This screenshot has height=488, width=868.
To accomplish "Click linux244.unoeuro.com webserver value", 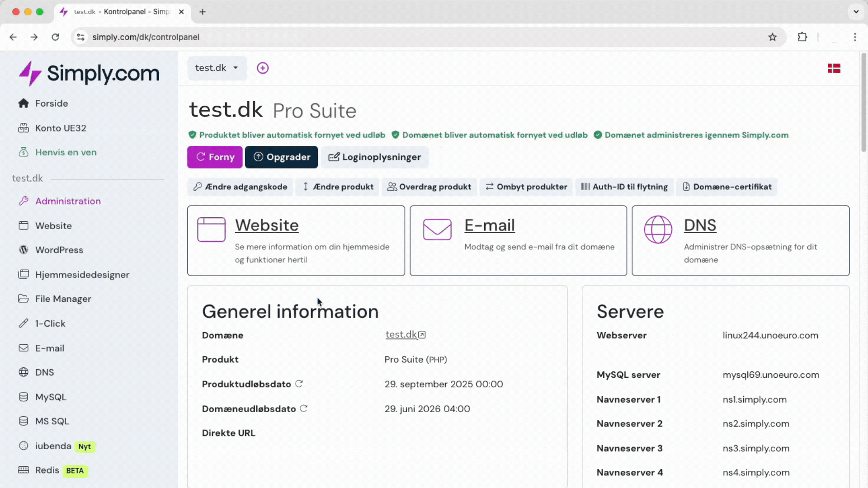I will click(x=770, y=335).
